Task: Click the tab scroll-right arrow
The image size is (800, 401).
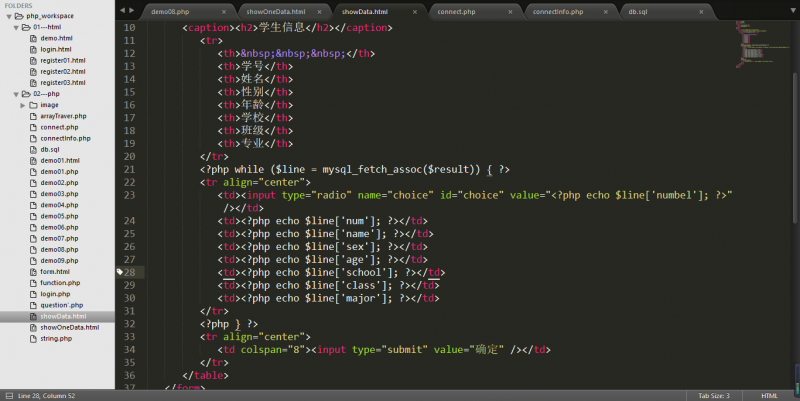Action: (x=132, y=10)
